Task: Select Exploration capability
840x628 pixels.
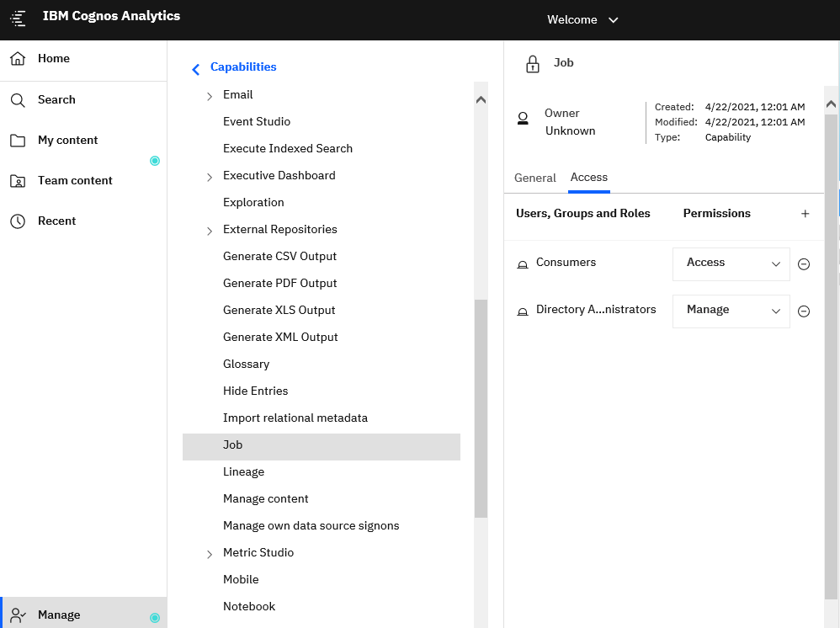Action: coord(253,203)
